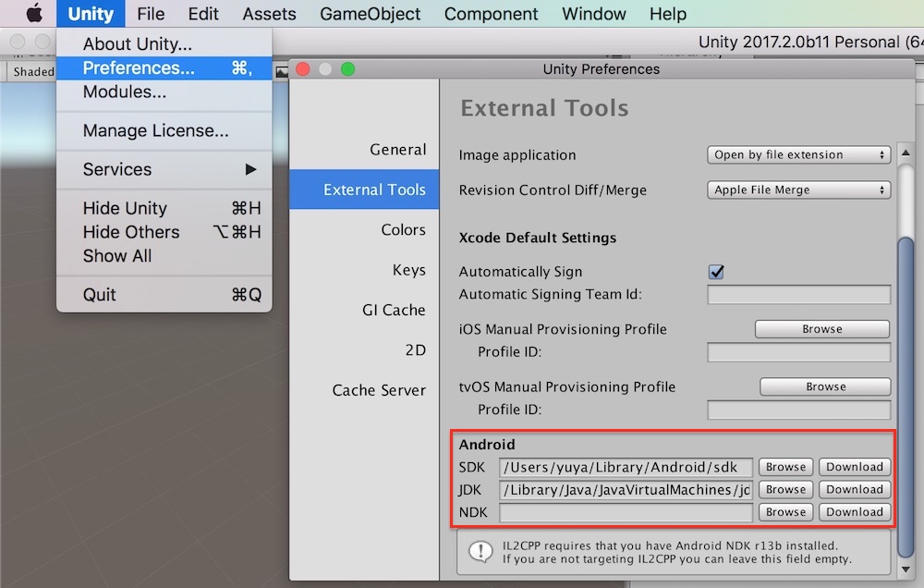The image size is (924, 588).
Task: Click the Android SDK path field
Action: pos(626,467)
